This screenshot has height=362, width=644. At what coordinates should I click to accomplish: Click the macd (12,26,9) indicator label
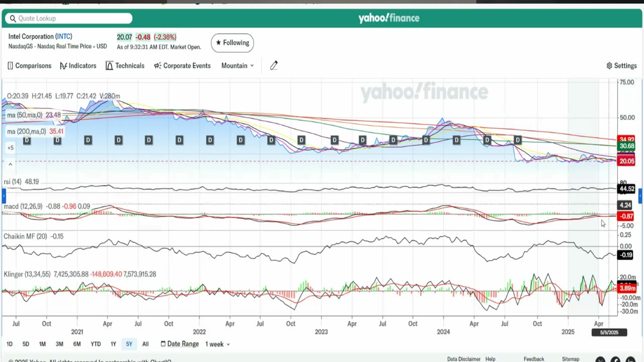[24, 207]
